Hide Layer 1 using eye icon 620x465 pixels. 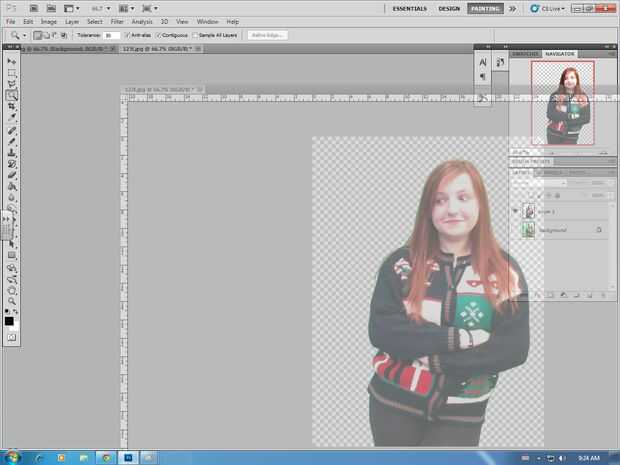(x=515, y=211)
